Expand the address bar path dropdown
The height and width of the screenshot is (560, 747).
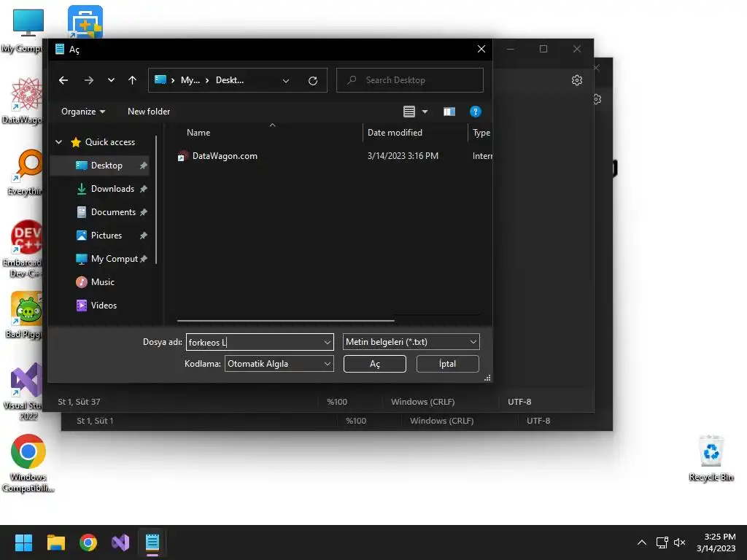[286, 80]
